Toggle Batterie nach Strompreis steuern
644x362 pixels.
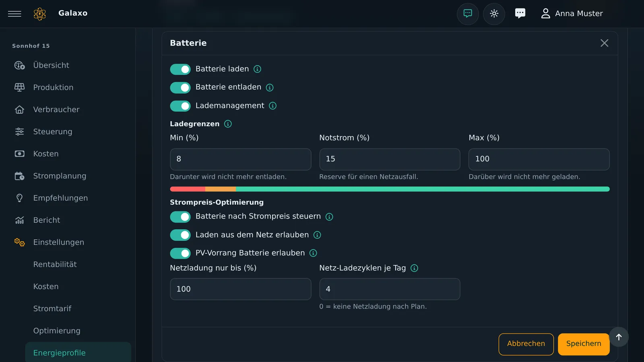[180, 217]
